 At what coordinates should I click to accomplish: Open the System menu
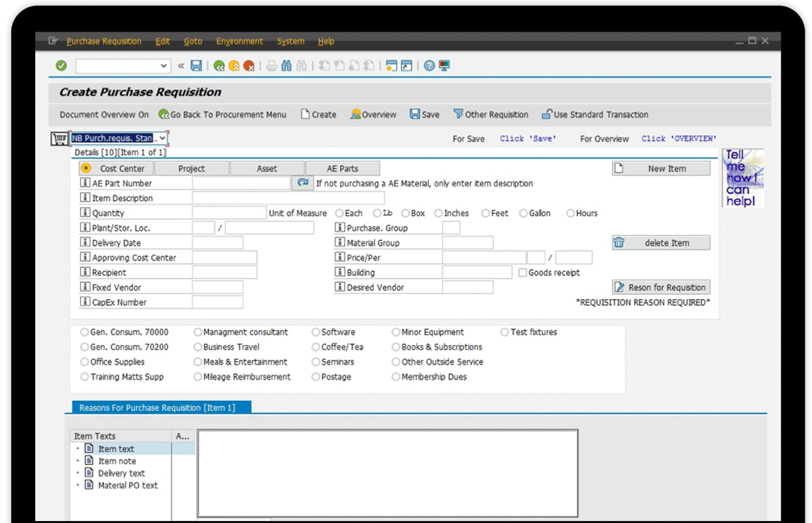click(290, 41)
